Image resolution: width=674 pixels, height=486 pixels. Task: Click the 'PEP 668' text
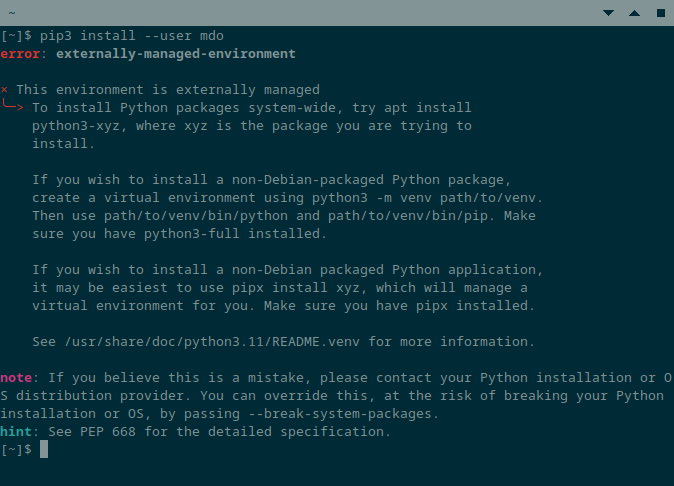coord(108,432)
